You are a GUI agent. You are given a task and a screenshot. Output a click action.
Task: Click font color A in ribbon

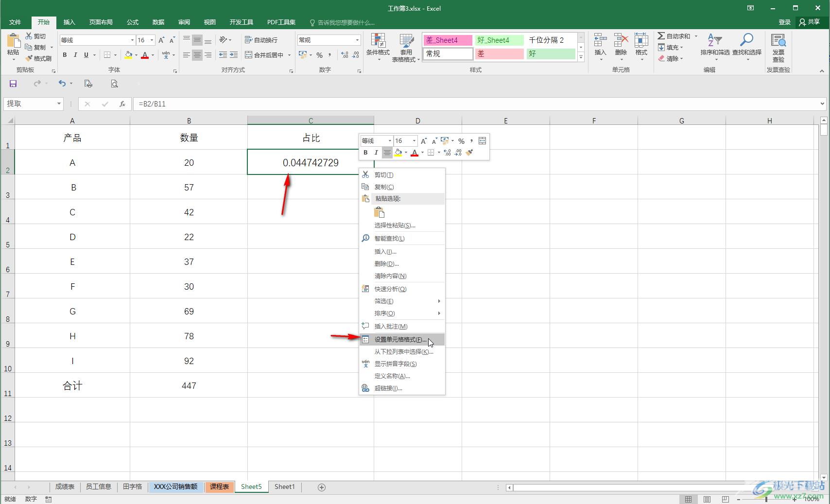pos(145,55)
